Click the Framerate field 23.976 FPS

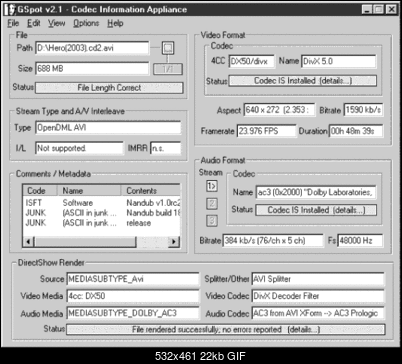pyautogui.click(x=266, y=131)
